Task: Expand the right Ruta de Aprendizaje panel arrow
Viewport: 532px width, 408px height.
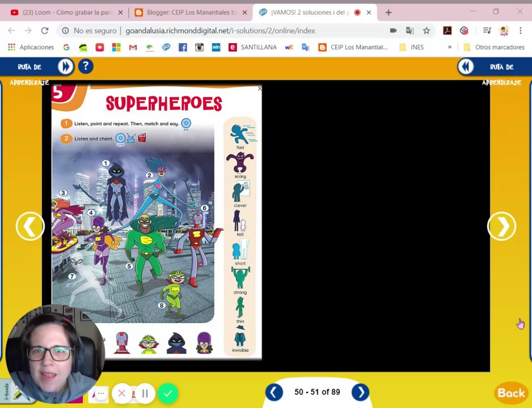Action: coord(466,66)
